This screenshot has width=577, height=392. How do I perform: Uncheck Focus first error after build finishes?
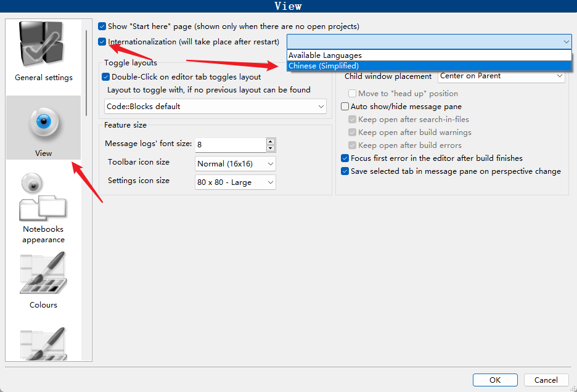[345, 158]
